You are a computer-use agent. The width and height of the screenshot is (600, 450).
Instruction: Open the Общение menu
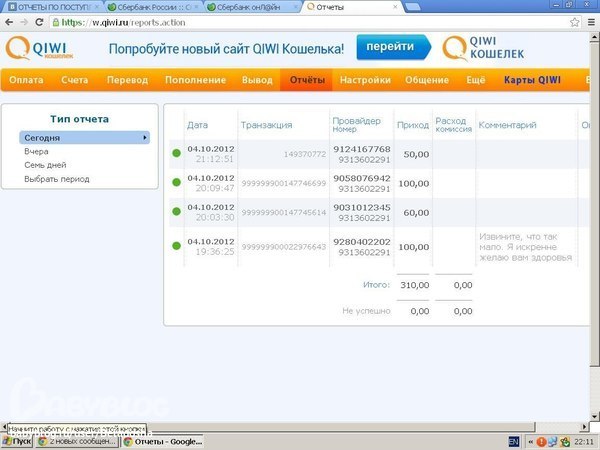(x=427, y=80)
